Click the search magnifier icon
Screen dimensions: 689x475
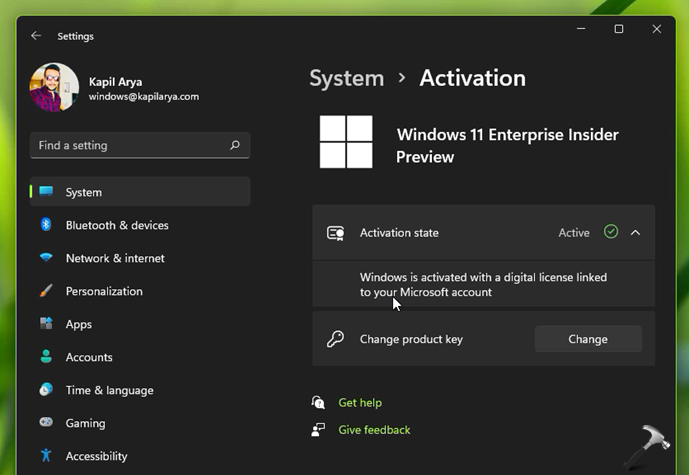click(235, 145)
